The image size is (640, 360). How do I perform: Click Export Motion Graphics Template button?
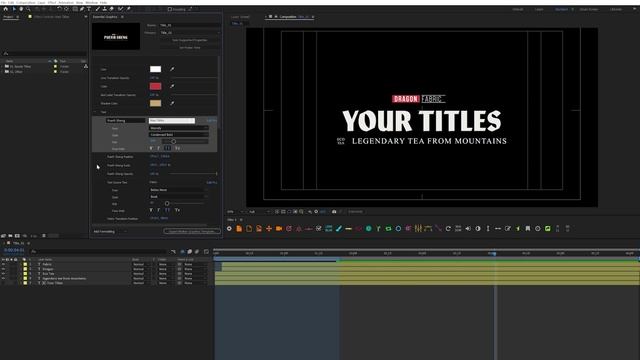pyautogui.click(x=192, y=231)
